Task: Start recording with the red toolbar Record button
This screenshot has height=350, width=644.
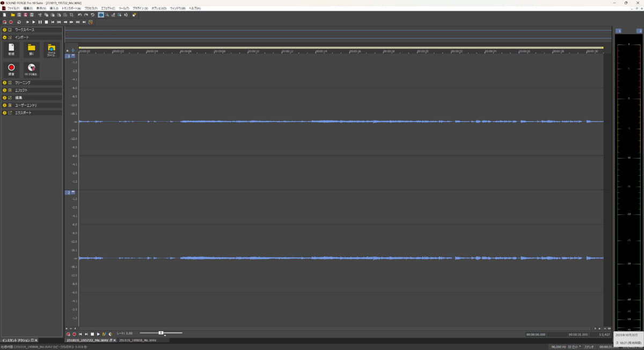Action: pyautogui.click(x=11, y=22)
